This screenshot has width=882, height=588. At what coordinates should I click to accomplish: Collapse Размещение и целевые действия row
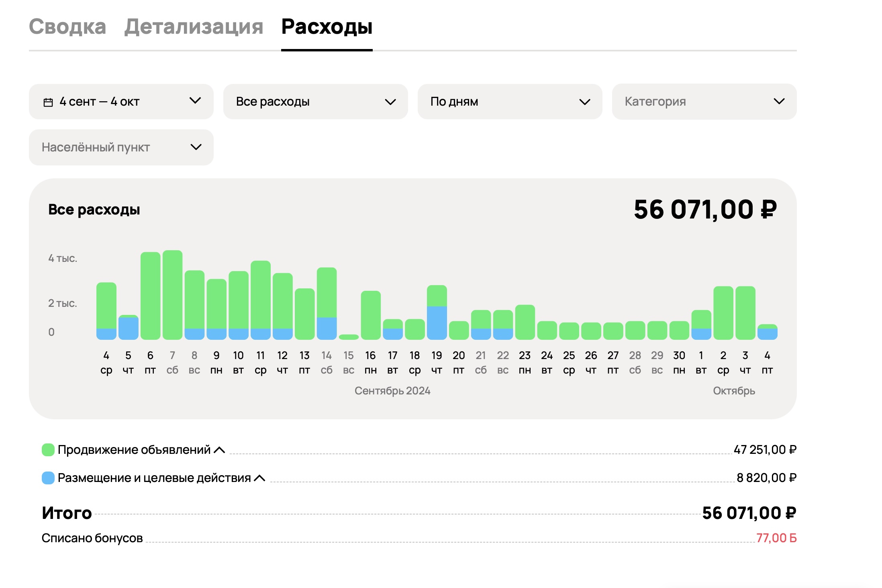[260, 478]
